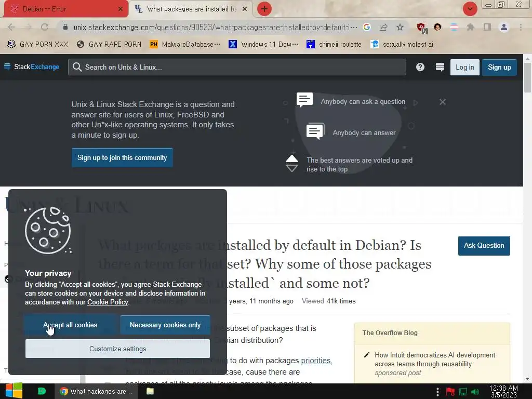Click the Ask Question button
This screenshot has width=532, height=399.
pyautogui.click(x=484, y=246)
